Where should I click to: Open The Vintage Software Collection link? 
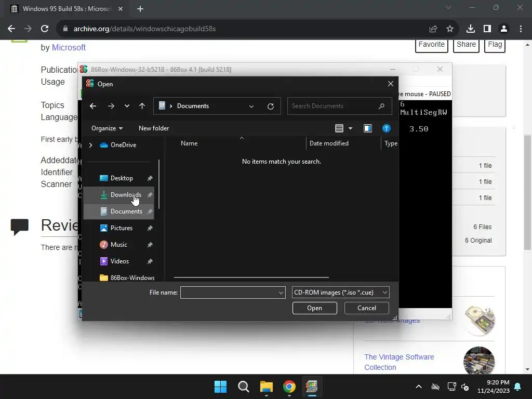(399, 362)
